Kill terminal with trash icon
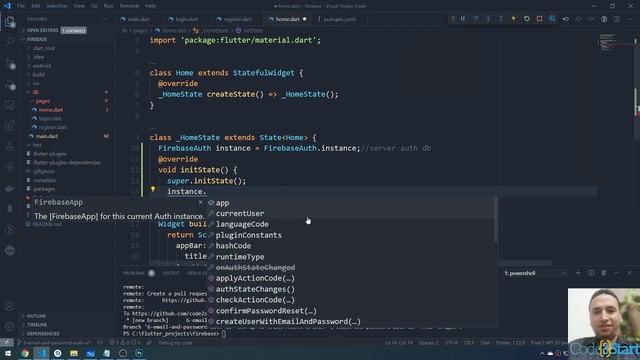The width and height of the screenshot is (640, 360). (x=604, y=273)
